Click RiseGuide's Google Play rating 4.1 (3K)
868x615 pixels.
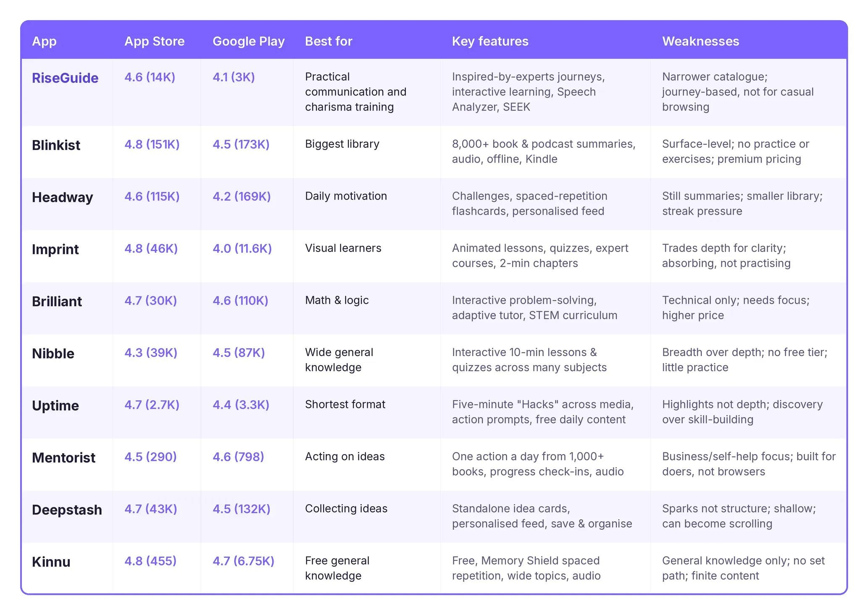[x=234, y=77]
